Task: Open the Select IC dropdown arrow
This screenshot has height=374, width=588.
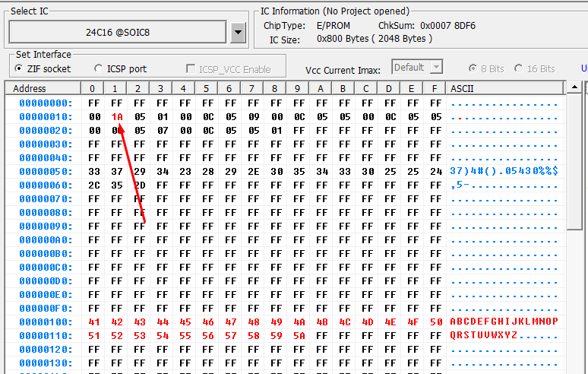Action: (238, 33)
